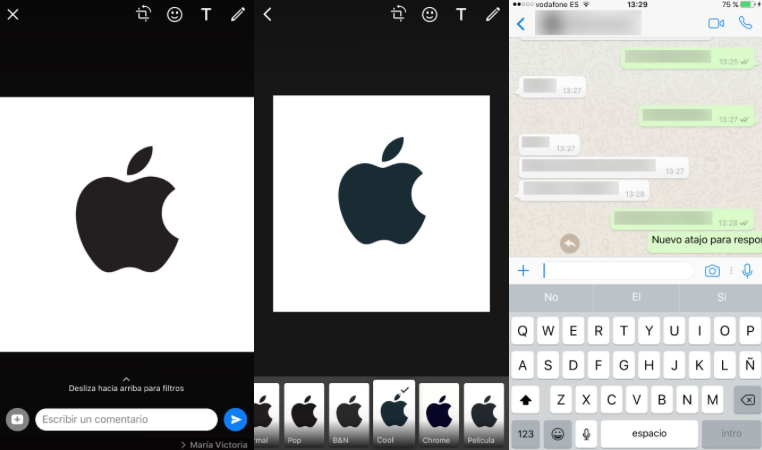762x450 pixels.
Task: Go back from the filter screen
Action: pyautogui.click(x=267, y=15)
